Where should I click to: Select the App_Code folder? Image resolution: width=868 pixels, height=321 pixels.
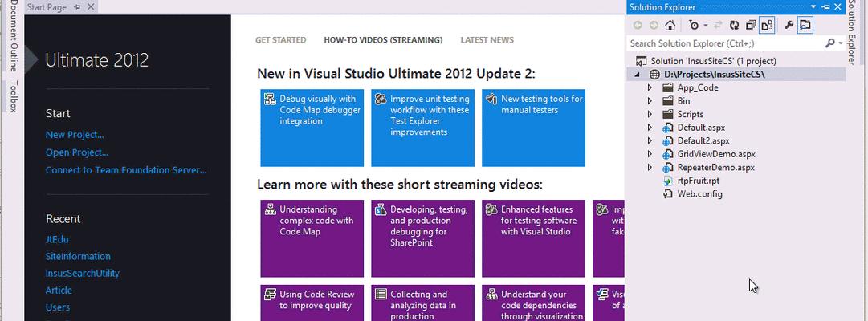click(698, 87)
